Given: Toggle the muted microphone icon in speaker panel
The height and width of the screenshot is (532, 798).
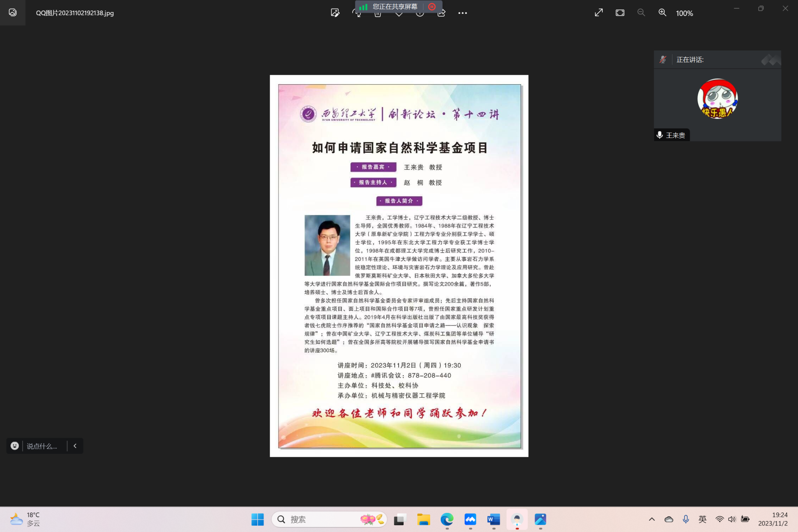Looking at the screenshot, I should coord(663,60).
